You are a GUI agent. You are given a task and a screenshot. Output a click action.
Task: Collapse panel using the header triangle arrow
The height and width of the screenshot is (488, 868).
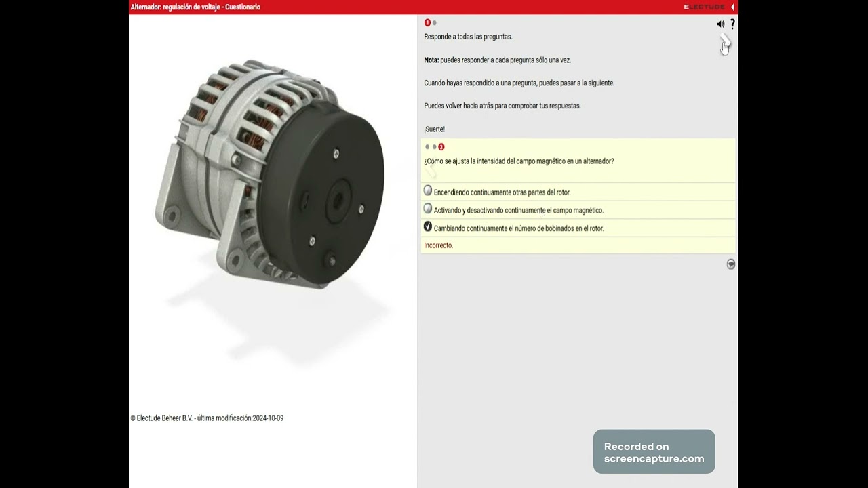tap(732, 7)
